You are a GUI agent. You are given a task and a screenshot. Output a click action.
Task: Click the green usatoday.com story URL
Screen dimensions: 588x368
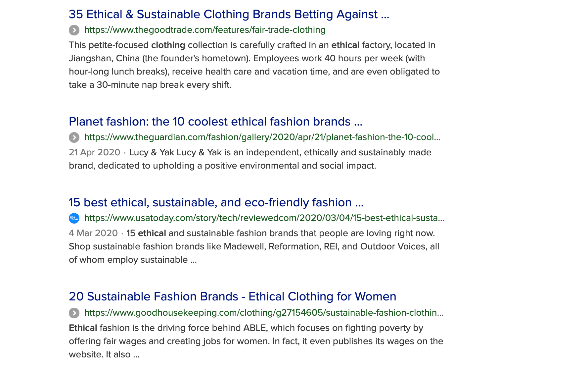[264, 218]
